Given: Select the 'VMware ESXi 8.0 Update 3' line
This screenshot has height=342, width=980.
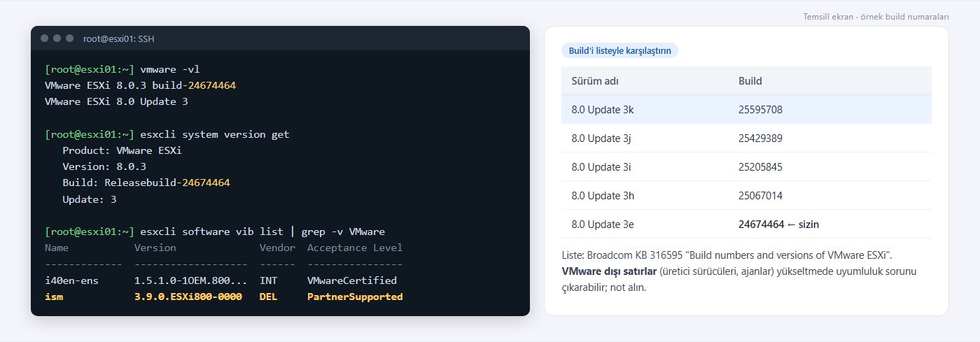Looking at the screenshot, I should (x=116, y=101).
